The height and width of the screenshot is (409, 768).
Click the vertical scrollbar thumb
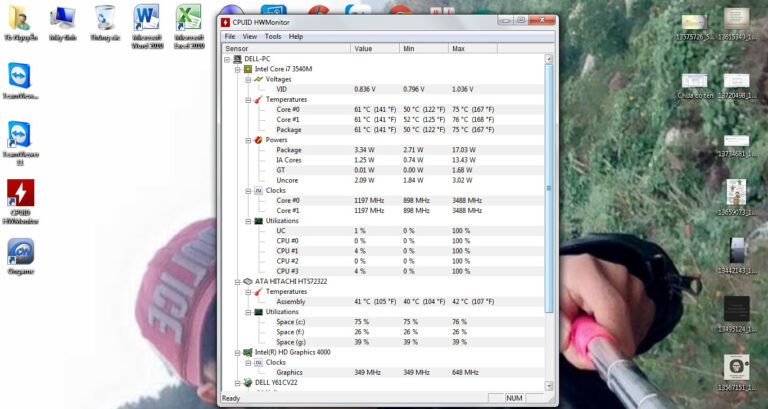549,188
